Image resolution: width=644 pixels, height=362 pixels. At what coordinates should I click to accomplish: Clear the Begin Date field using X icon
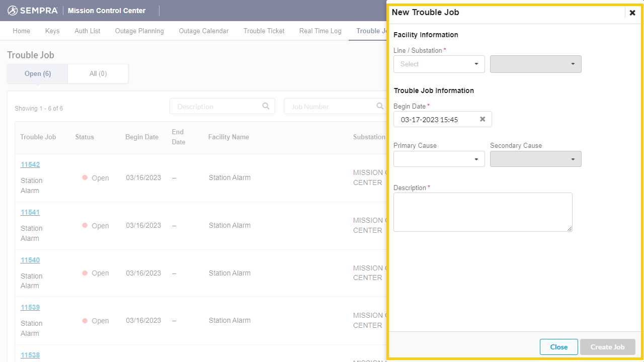(482, 119)
